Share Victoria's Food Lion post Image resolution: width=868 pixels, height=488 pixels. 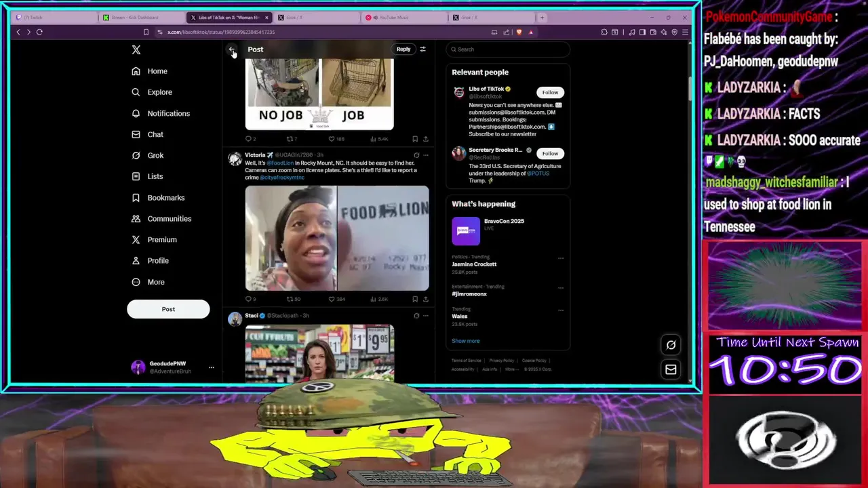426,299
